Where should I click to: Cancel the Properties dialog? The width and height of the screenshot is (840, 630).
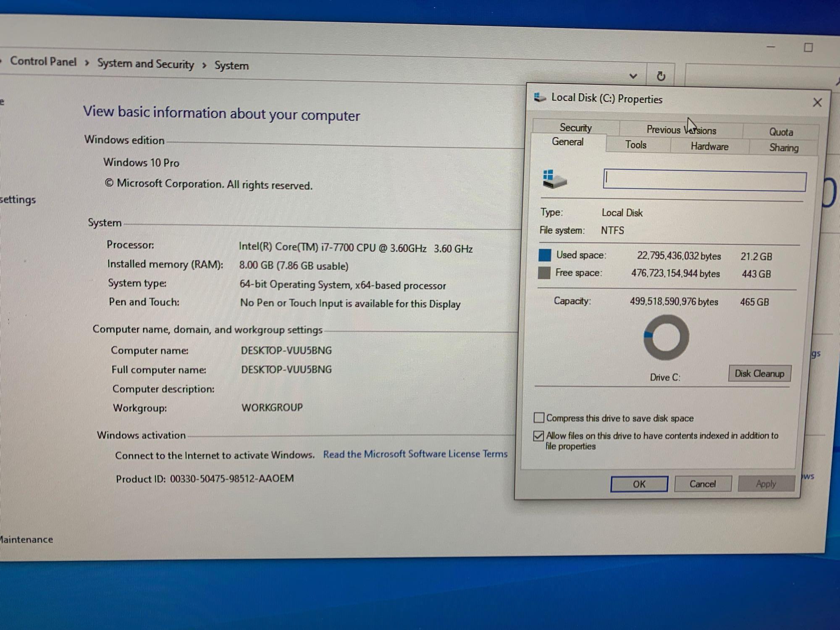(703, 484)
